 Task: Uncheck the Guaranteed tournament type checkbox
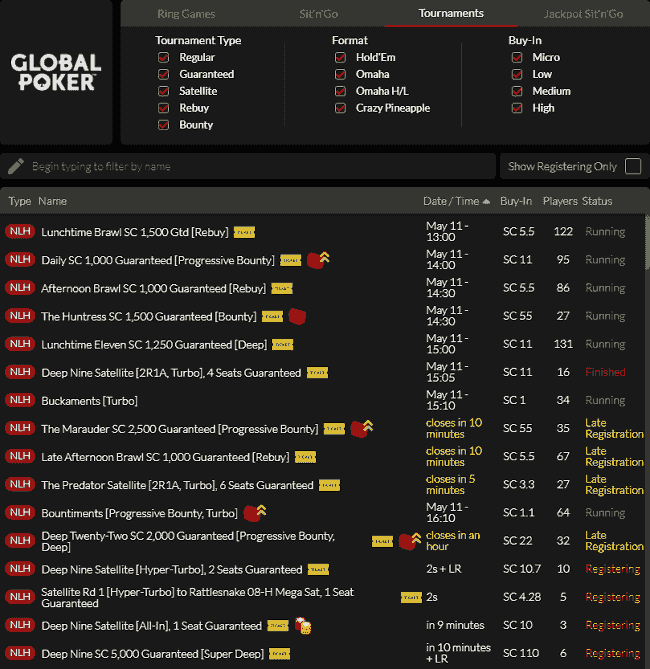point(163,74)
